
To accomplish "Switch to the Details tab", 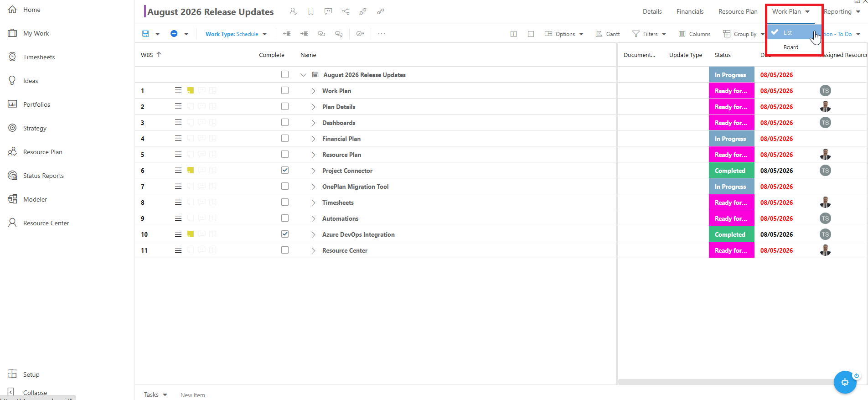I will click(x=652, y=11).
